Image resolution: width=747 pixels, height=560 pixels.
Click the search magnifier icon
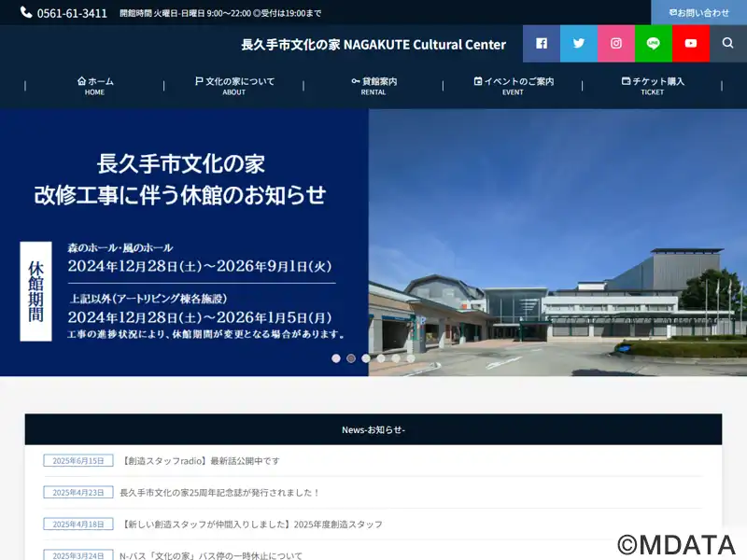tap(728, 43)
